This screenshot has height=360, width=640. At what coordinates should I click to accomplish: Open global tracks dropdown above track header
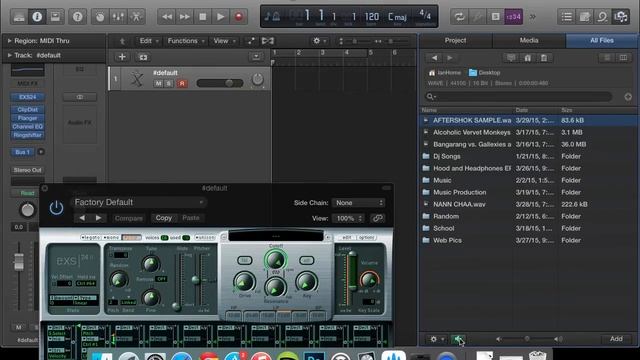(256, 57)
